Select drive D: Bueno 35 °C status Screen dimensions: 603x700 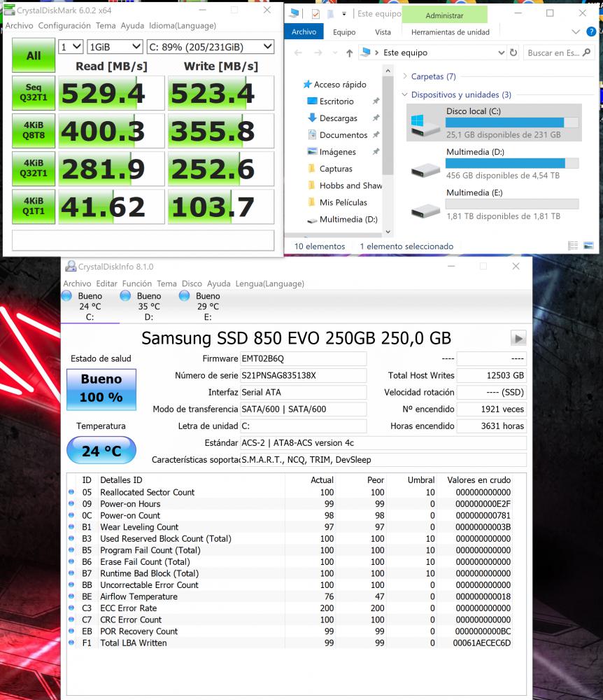coord(148,307)
